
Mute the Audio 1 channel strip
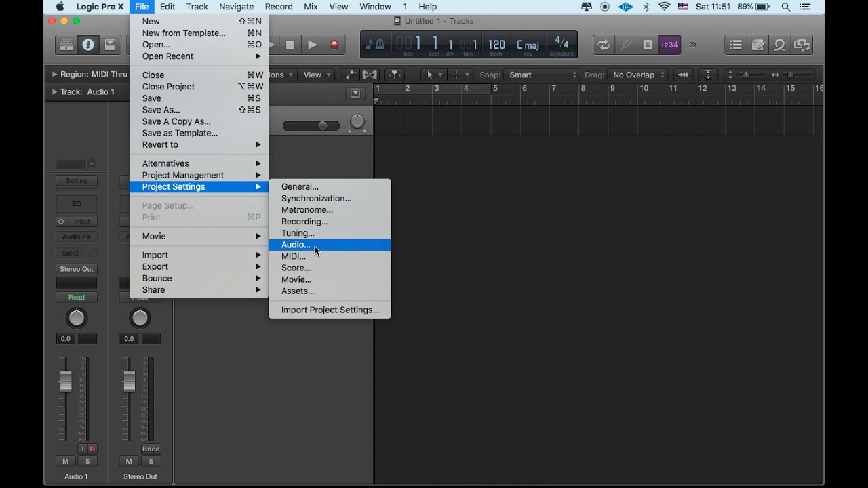(x=66, y=462)
